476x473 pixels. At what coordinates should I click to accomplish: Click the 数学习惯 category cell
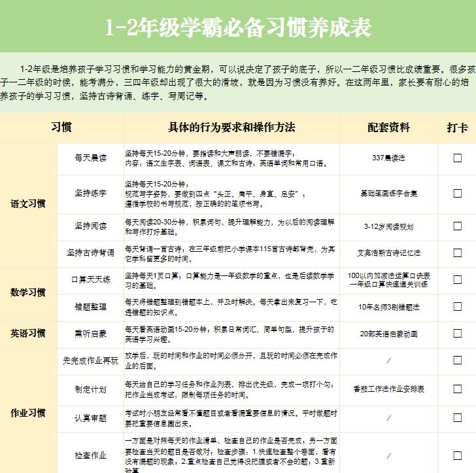click(x=28, y=292)
